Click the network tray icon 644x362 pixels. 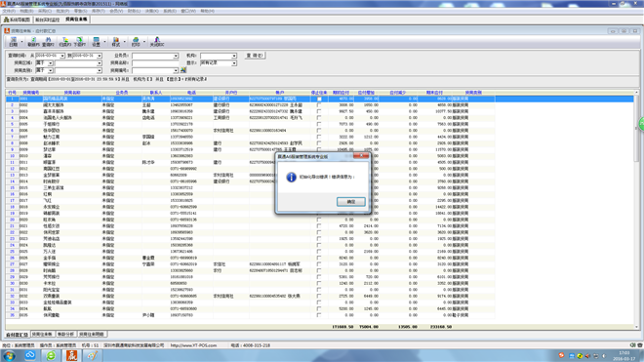[596, 356]
